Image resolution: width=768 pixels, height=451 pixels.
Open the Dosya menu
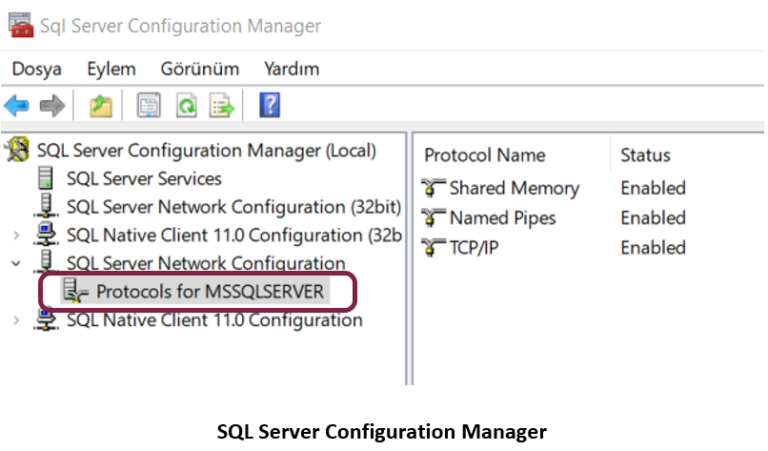click(x=37, y=69)
